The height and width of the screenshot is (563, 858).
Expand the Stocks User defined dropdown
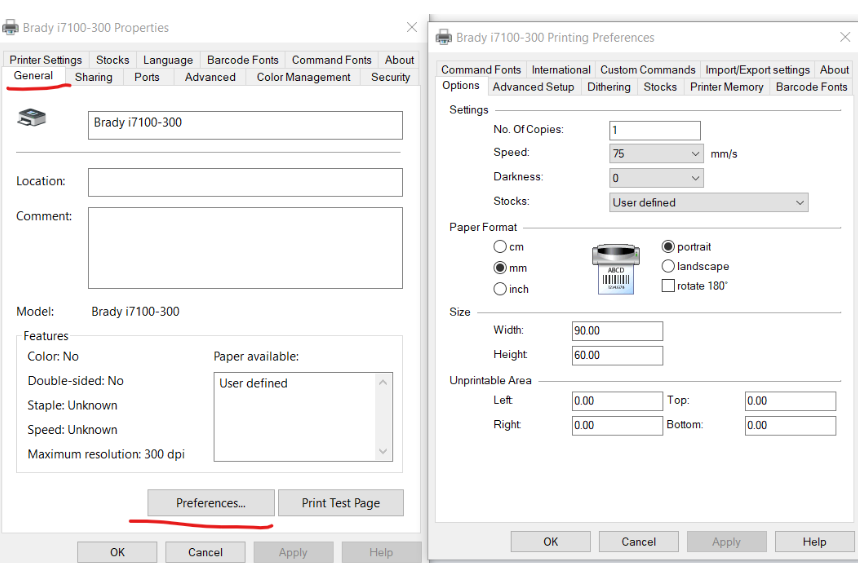tap(709, 202)
